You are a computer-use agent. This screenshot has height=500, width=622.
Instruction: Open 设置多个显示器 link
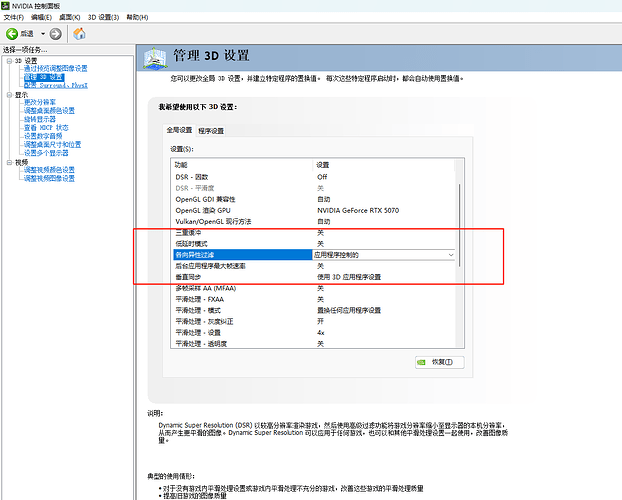[46, 153]
